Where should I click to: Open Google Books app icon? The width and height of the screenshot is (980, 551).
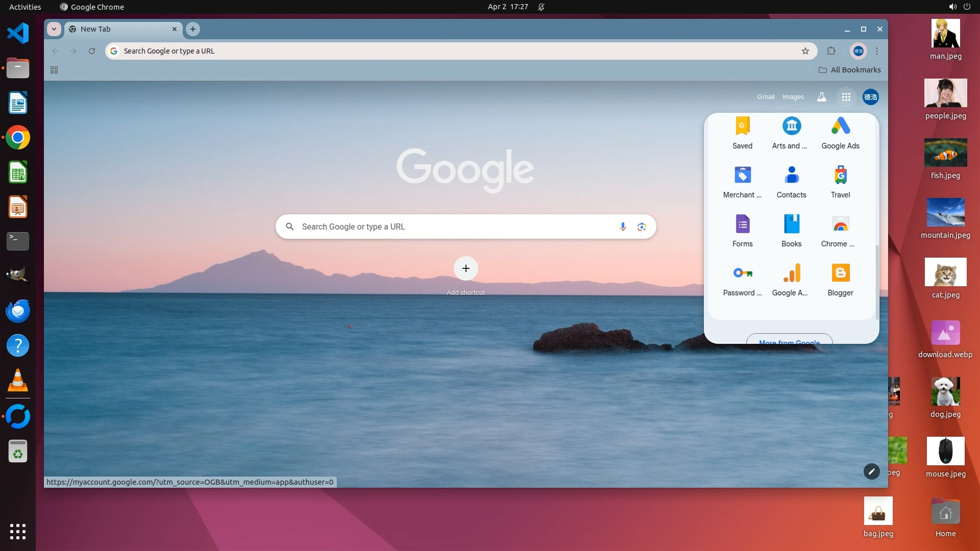click(791, 231)
